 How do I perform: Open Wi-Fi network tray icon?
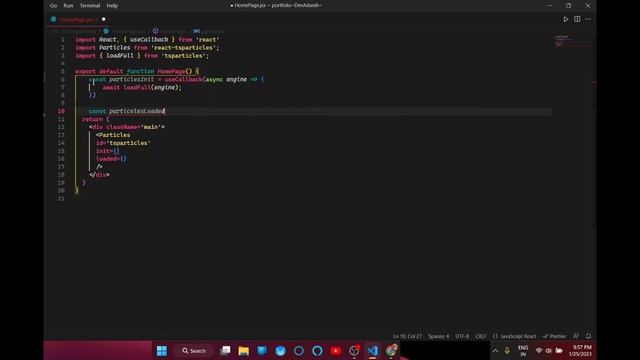click(x=539, y=351)
